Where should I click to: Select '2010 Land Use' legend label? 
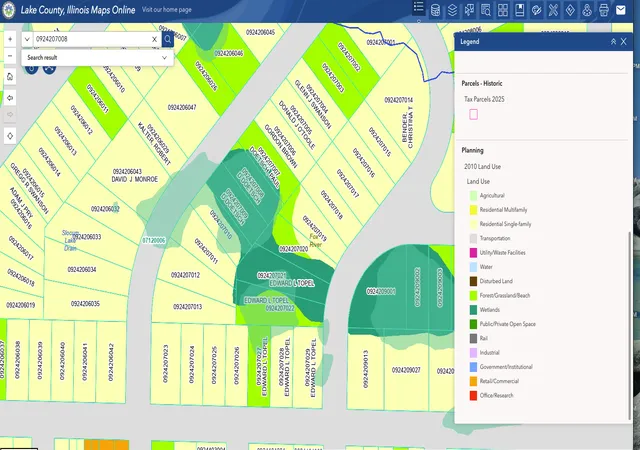tap(482, 167)
